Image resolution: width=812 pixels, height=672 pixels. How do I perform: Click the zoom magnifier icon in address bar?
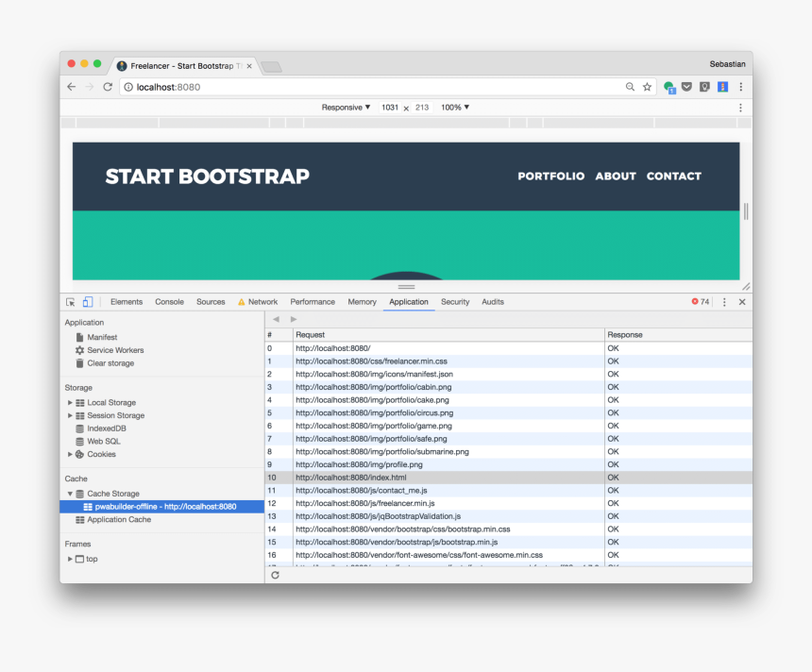(x=630, y=87)
